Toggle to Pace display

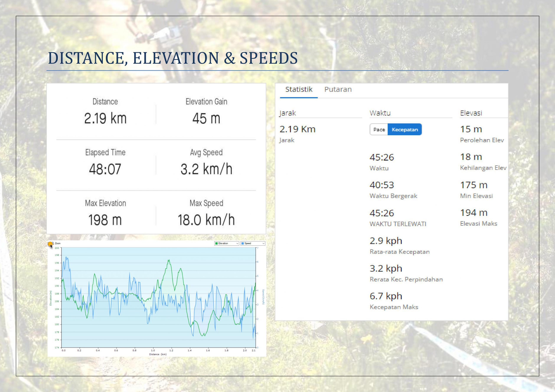coord(379,130)
